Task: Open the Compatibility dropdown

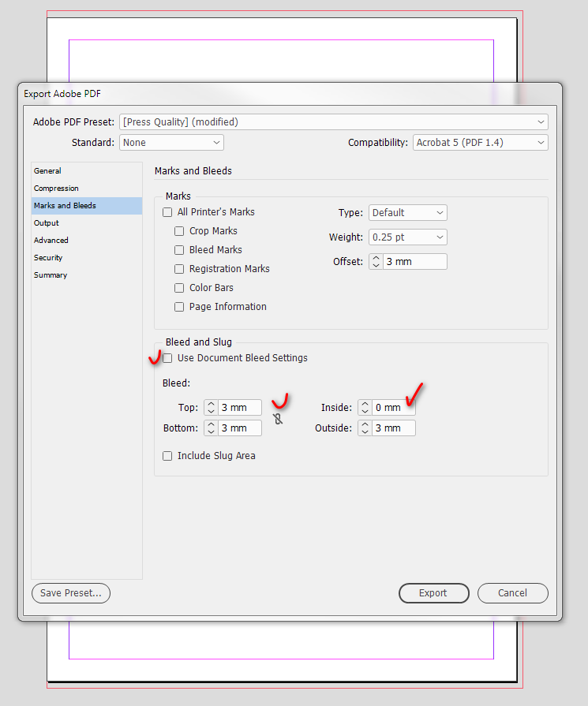Action: pyautogui.click(x=481, y=143)
